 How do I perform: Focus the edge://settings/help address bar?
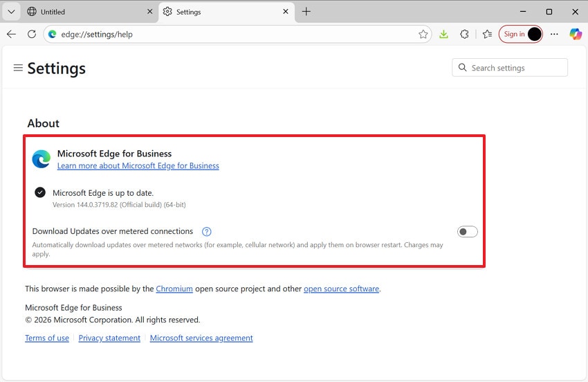pos(237,34)
